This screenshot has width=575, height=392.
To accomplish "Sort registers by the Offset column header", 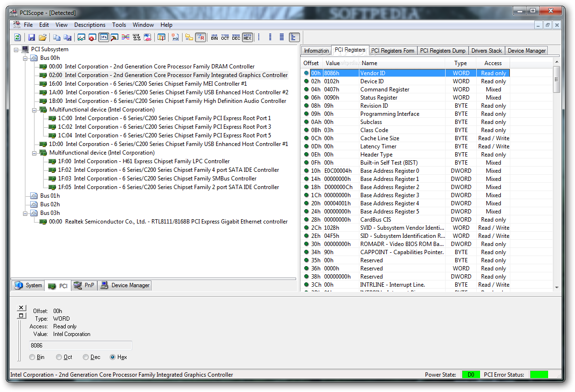I will pos(311,63).
